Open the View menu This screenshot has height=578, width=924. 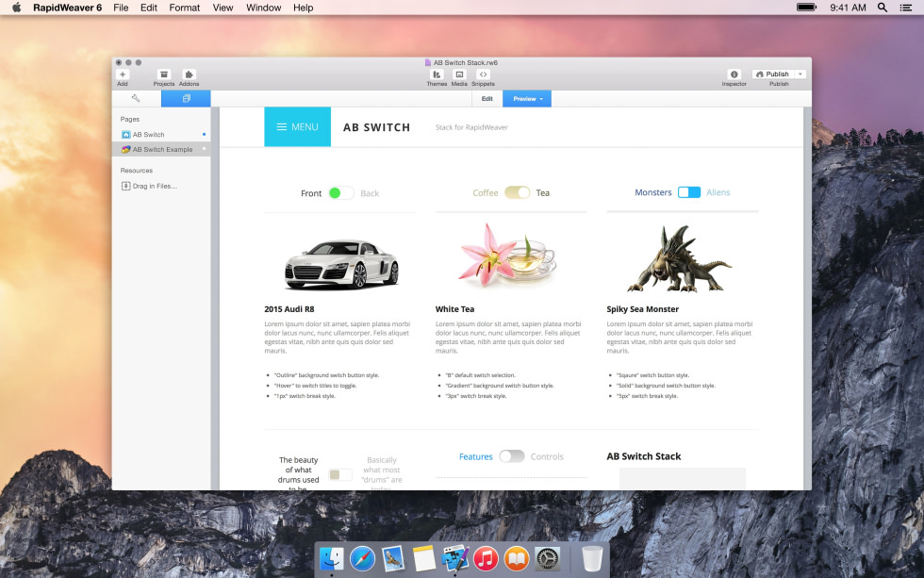223,8
